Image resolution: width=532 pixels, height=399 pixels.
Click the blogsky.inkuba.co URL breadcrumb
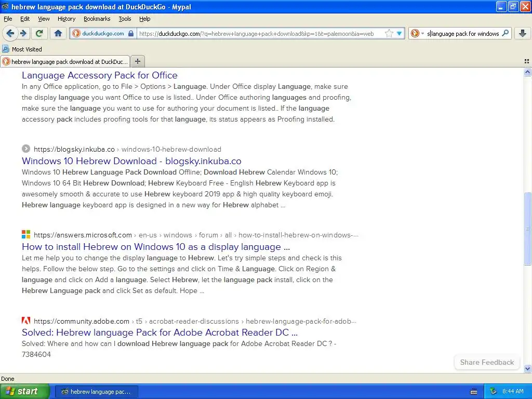pos(127,149)
